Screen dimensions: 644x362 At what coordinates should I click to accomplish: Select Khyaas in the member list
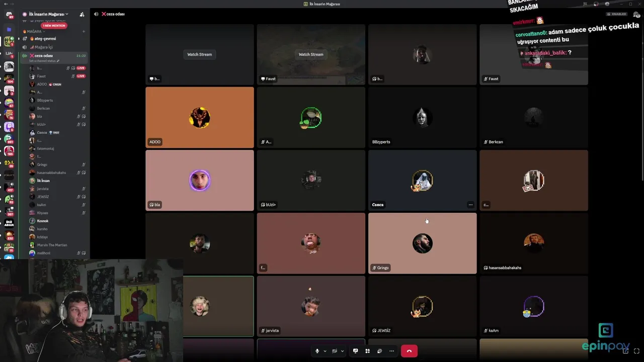click(57, 213)
